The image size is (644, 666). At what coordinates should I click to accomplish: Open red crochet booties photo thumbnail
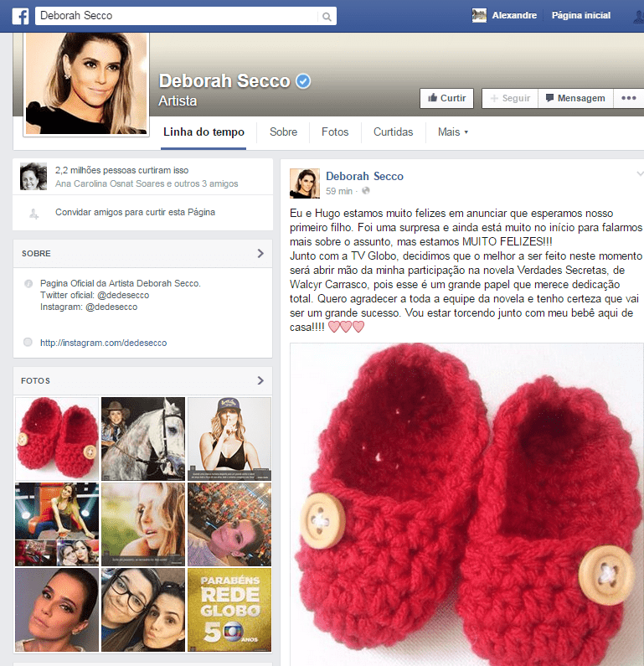[x=57, y=439]
